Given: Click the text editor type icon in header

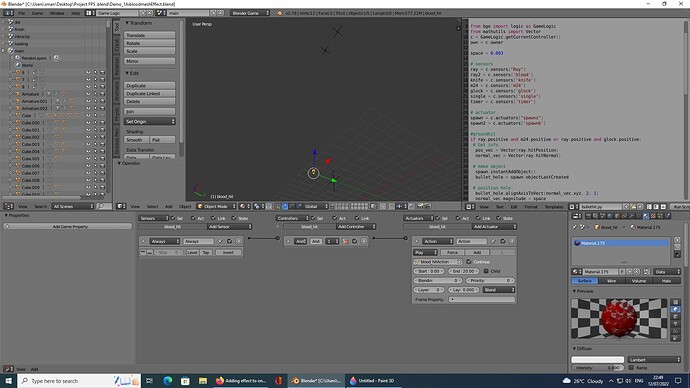Looking at the screenshot, I should [x=470, y=206].
